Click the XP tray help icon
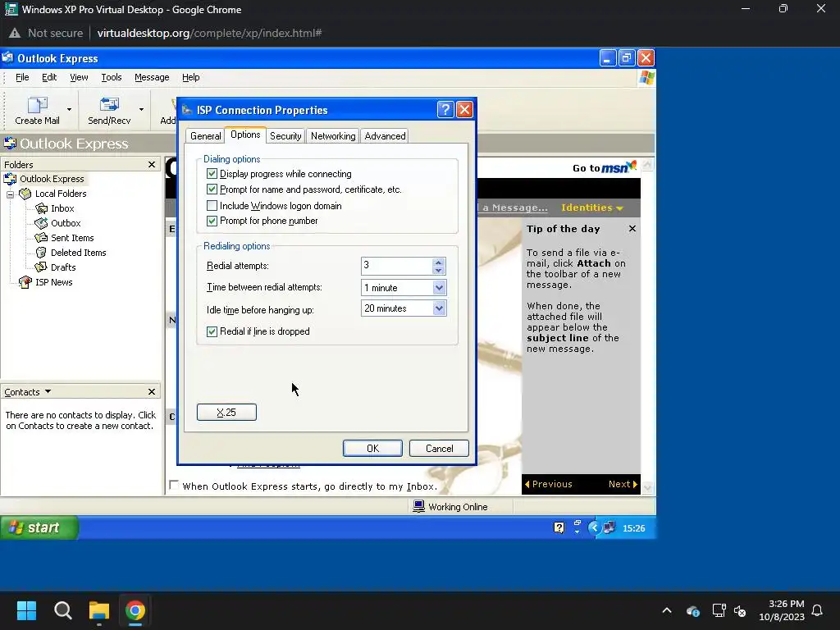This screenshot has height=630, width=840. (x=559, y=527)
